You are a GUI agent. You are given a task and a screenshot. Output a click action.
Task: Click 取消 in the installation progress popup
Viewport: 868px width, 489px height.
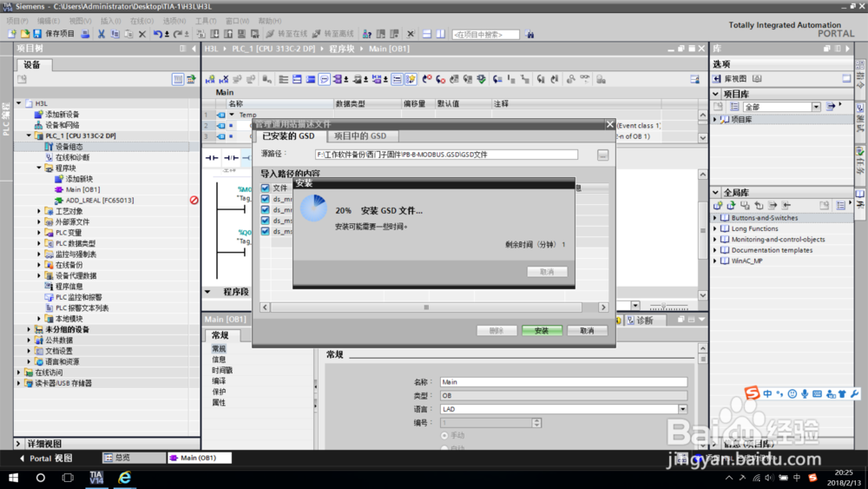coord(547,272)
